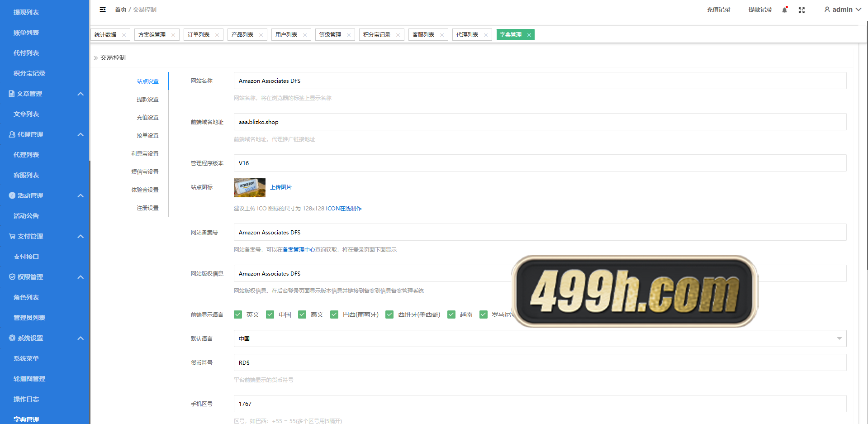Screen dimensions: 868x424
Task: Open 提款记录 in the header
Action: [x=760, y=10]
